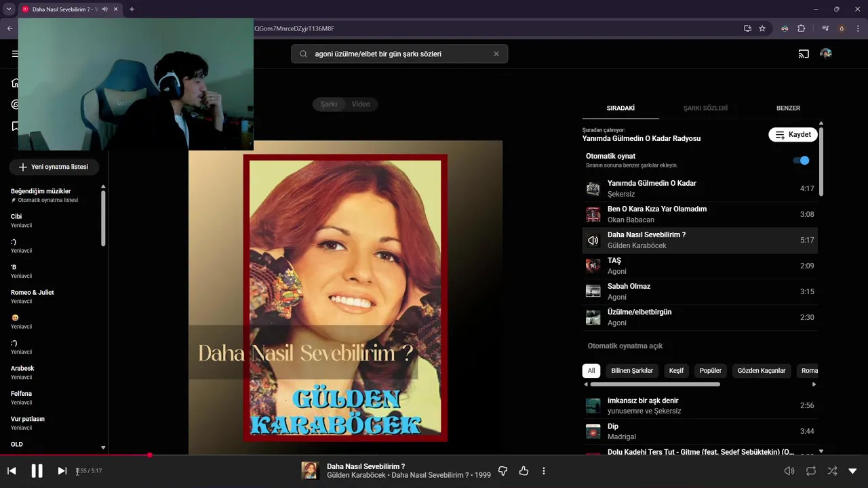Skip to previous track
This screenshot has height=488, width=868.
point(12,470)
